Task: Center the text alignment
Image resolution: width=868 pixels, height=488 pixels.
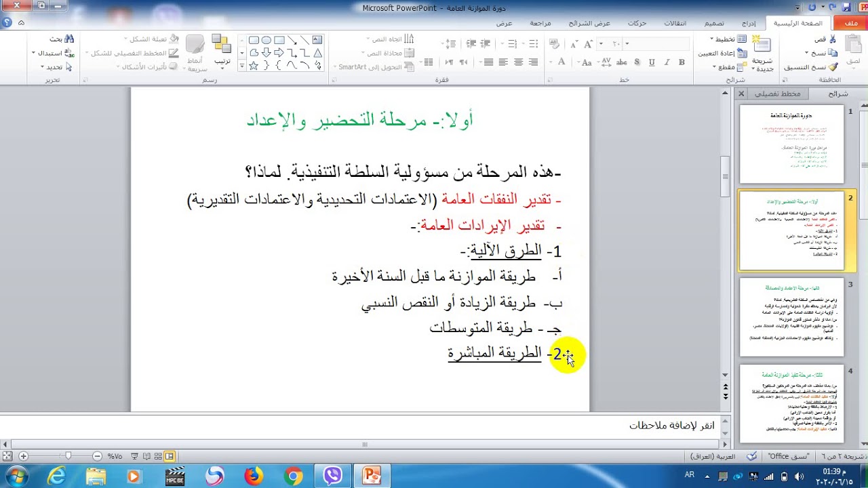Action: point(518,62)
